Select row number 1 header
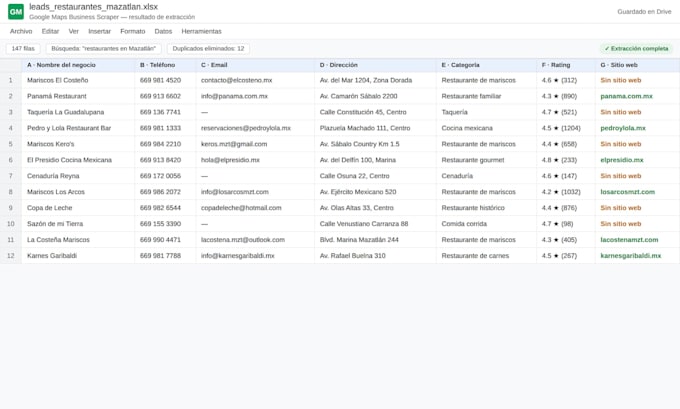680x409 pixels. [x=10, y=80]
